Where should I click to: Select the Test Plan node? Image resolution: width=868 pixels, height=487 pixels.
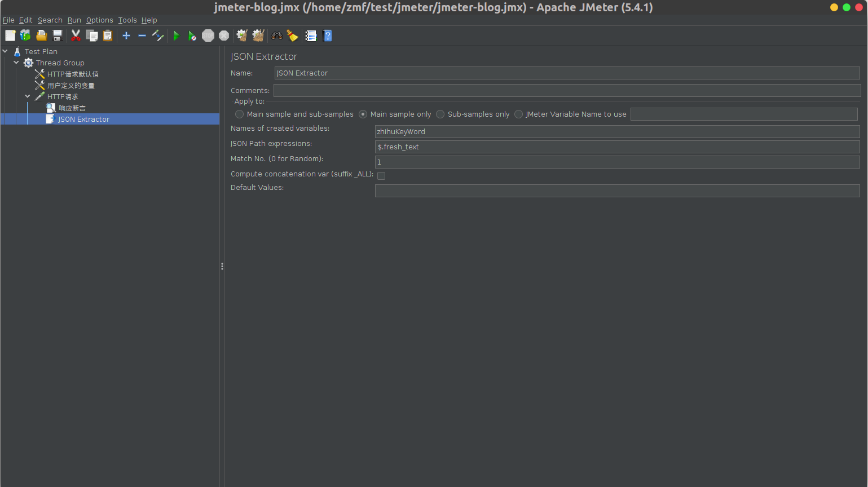tap(41, 51)
